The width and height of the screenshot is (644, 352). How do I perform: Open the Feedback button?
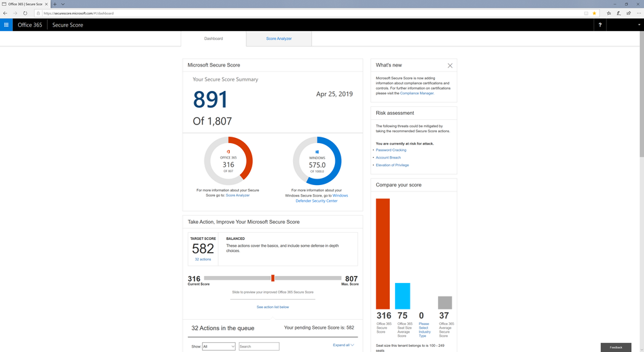[x=616, y=347]
